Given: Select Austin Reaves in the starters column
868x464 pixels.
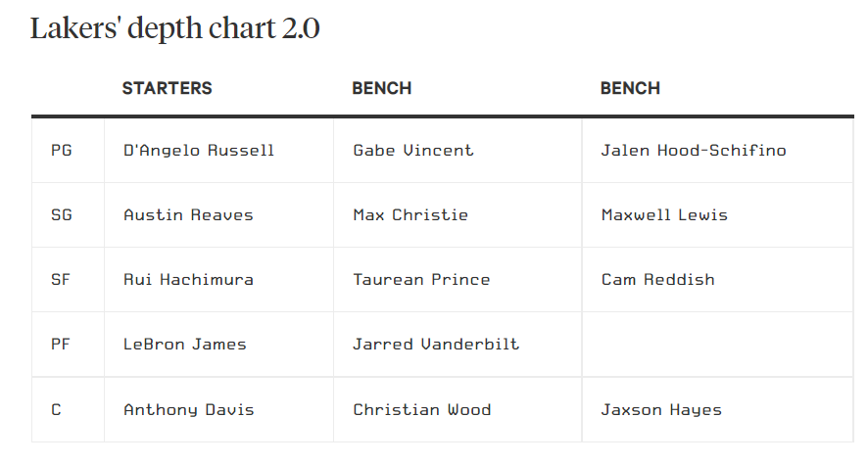Looking at the screenshot, I should tap(188, 215).
